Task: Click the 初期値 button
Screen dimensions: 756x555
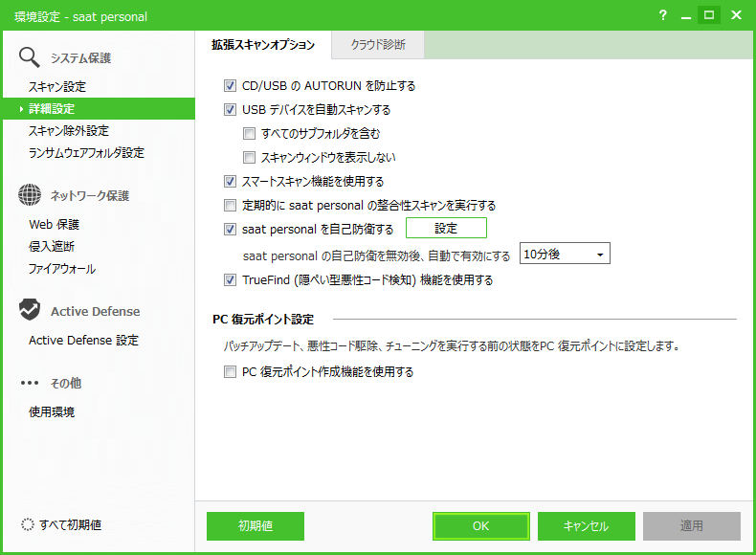Action: [256, 526]
